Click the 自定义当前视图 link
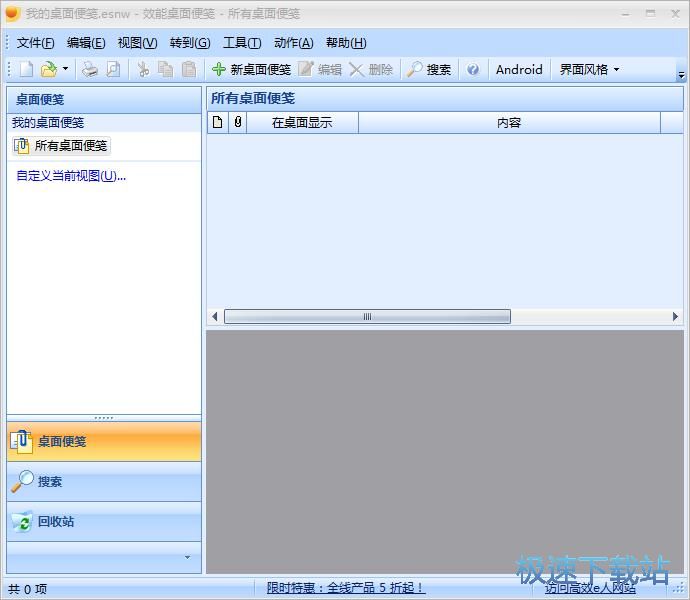The image size is (690, 600). 71,176
